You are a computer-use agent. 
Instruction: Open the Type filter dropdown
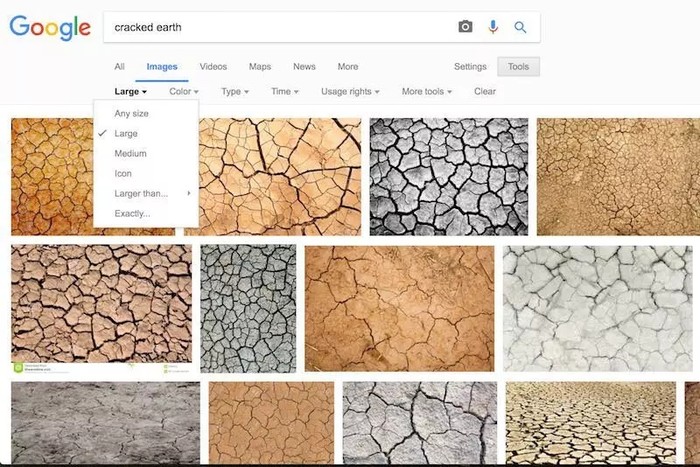tap(234, 91)
